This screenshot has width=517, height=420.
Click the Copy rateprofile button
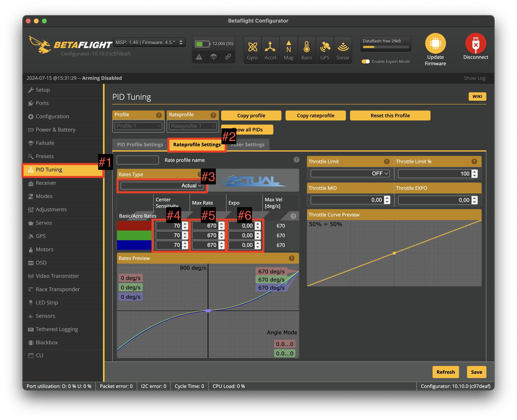[315, 115]
